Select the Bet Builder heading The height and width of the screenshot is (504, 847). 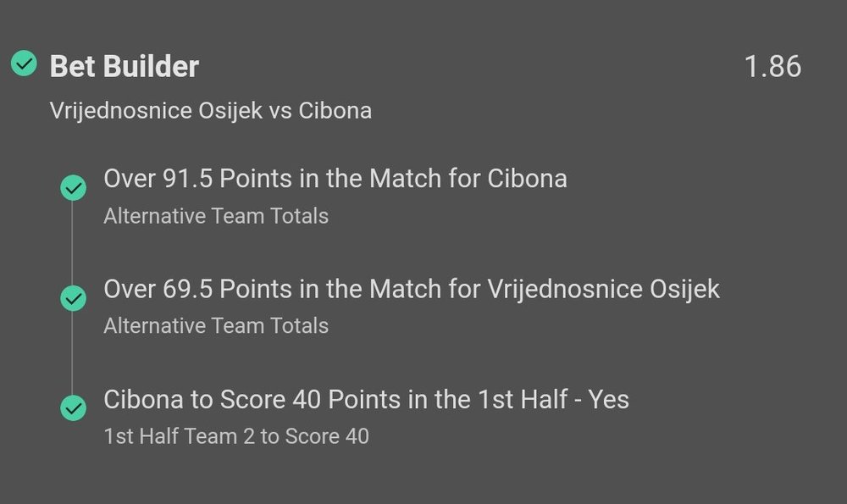[125, 66]
